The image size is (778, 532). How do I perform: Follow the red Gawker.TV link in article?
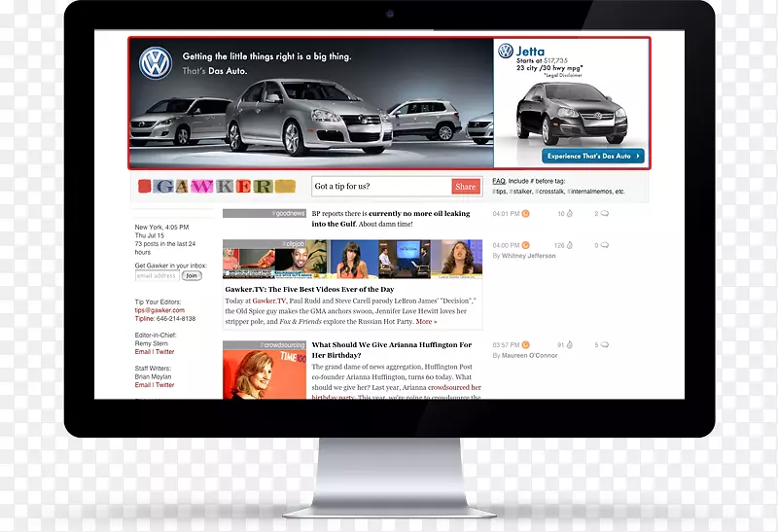pos(269,301)
